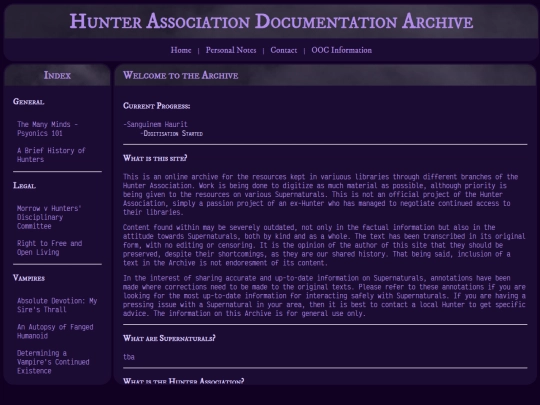This screenshot has height=405, width=540.
Task: Click the General section heading
Action: [x=29, y=102]
